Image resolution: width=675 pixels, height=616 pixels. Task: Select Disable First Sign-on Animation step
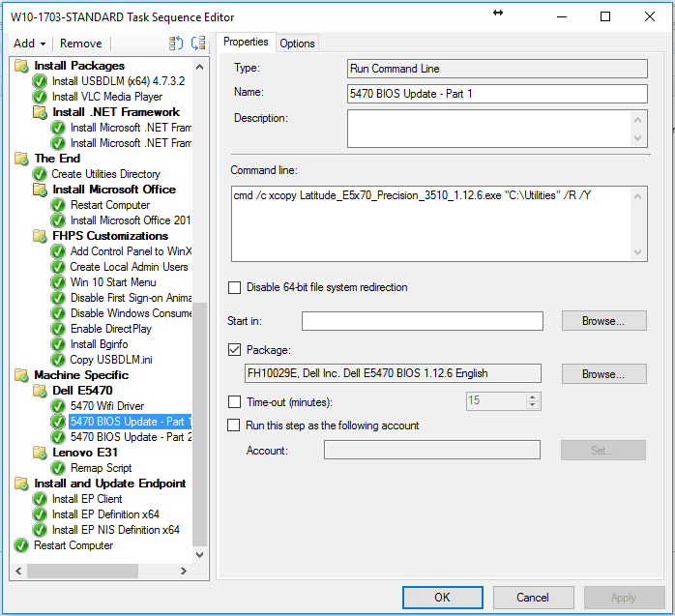click(131, 298)
